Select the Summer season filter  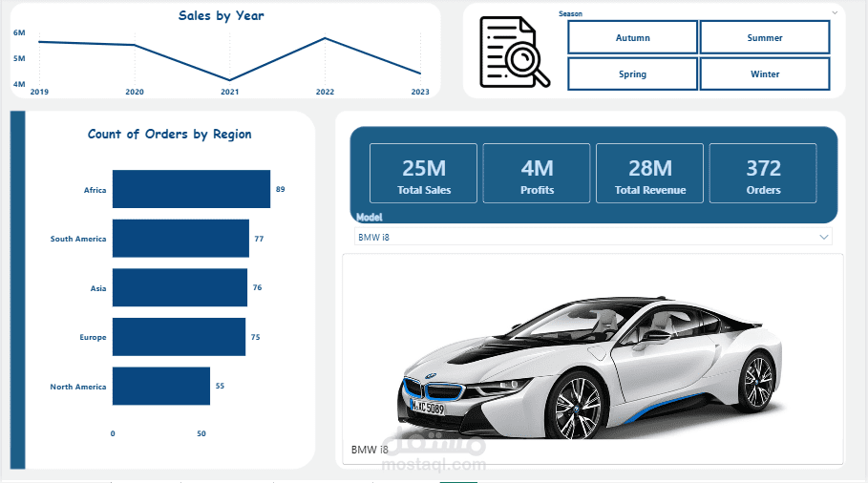pyautogui.click(x=765, y=37)
